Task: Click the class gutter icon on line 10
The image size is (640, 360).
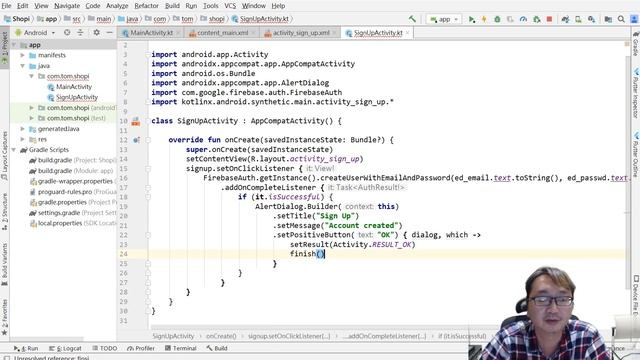Action: click(x=136, y=121)
